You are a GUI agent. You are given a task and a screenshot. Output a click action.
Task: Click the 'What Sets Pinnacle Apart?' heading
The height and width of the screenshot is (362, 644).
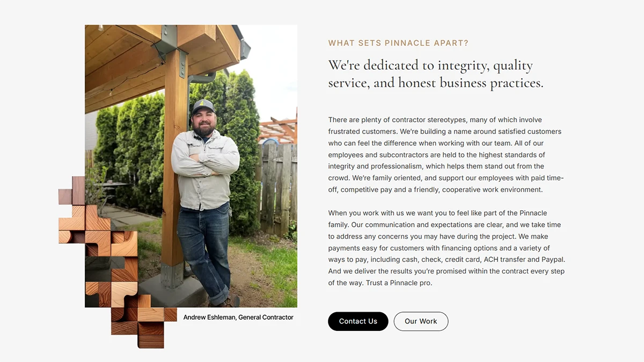click(398, 43)
